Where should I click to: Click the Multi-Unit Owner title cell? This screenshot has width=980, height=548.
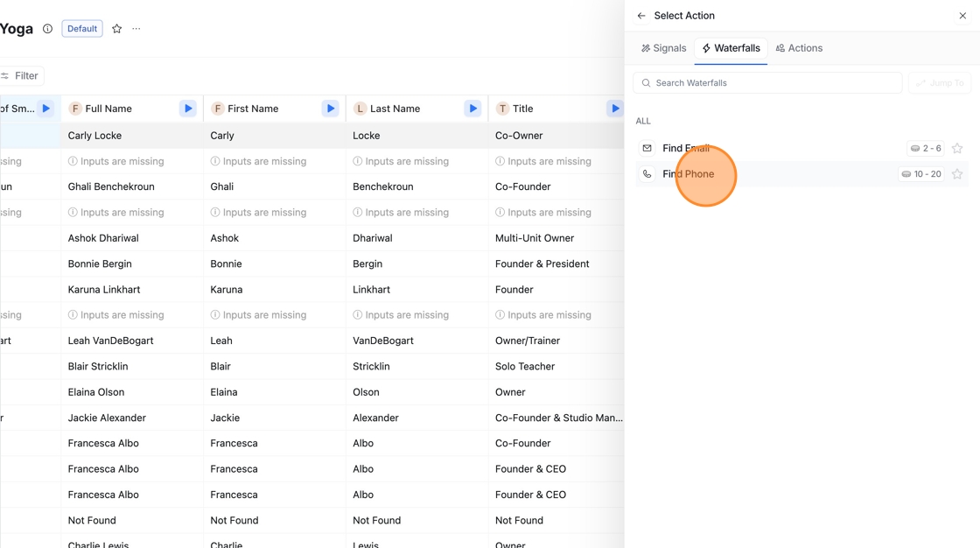click(x=556, y=238)
